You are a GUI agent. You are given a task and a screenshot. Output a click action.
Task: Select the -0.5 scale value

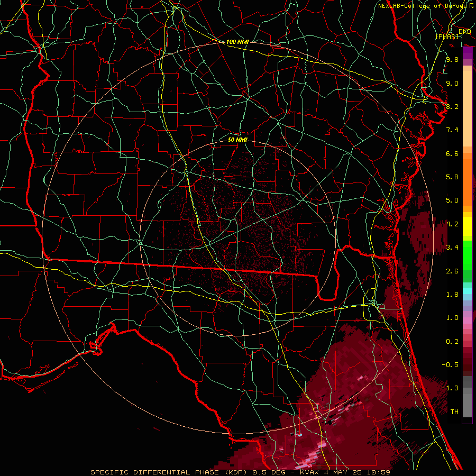[450, 365]
